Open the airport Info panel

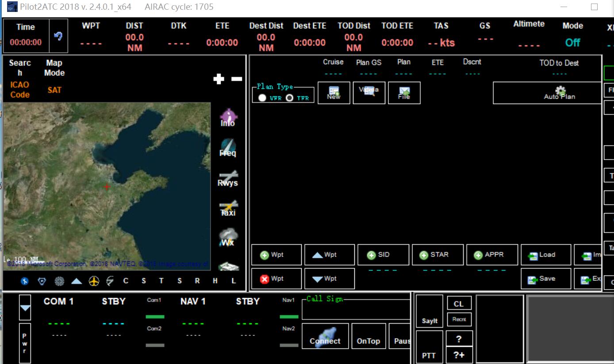[228, 118]
